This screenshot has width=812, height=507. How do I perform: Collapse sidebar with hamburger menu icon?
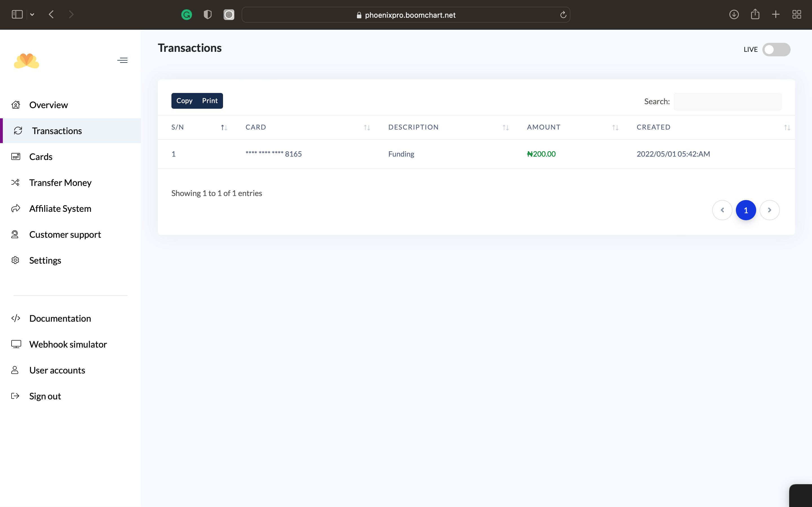click(122, 60)
